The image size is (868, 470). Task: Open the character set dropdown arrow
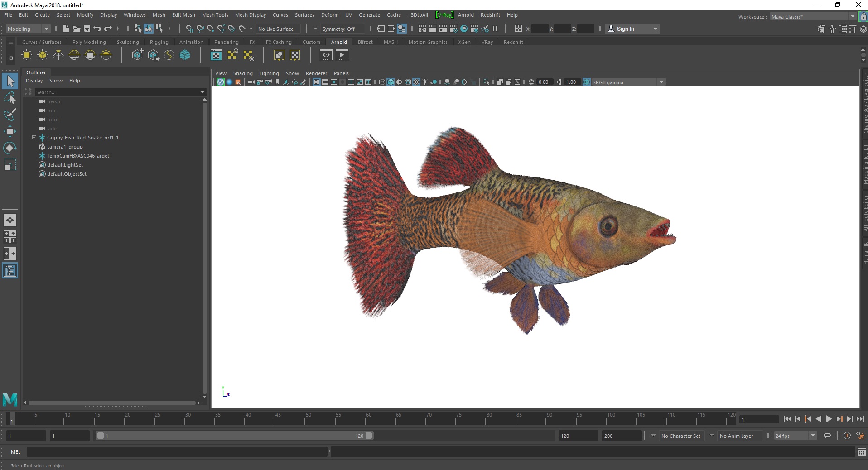653,436
